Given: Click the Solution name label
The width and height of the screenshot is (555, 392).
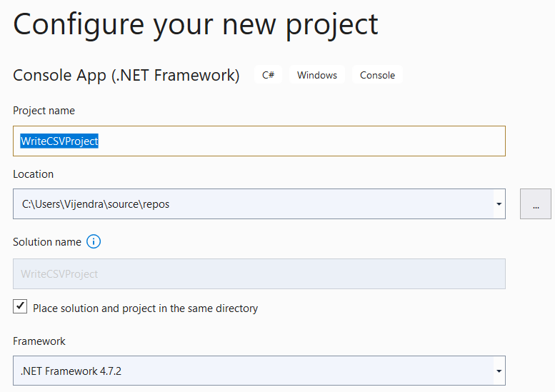Looking at the screenshot, I should 47,242.
